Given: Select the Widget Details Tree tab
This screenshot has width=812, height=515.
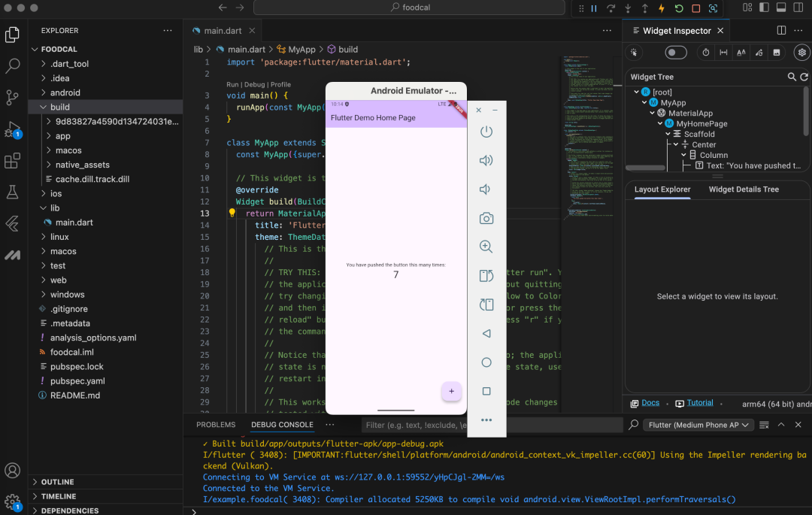Looking at the screenshot, I should point(744,189).
